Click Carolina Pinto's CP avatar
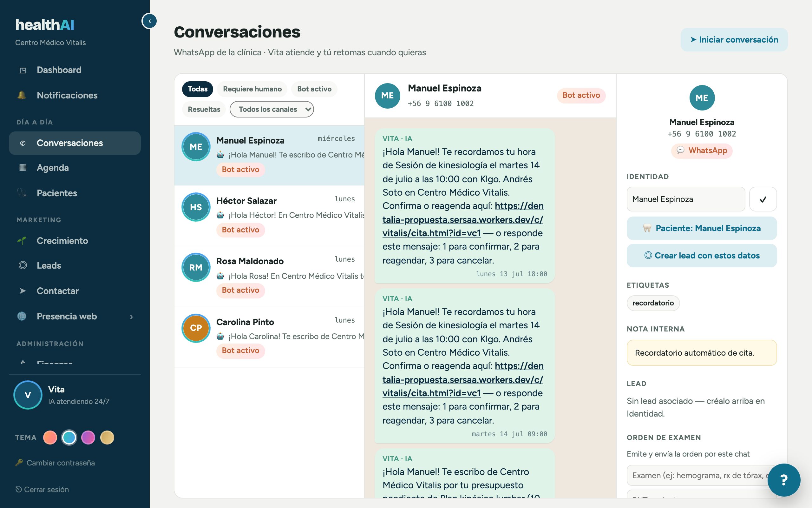The width and height of the screenshot is (812, 508). [196, 328]
